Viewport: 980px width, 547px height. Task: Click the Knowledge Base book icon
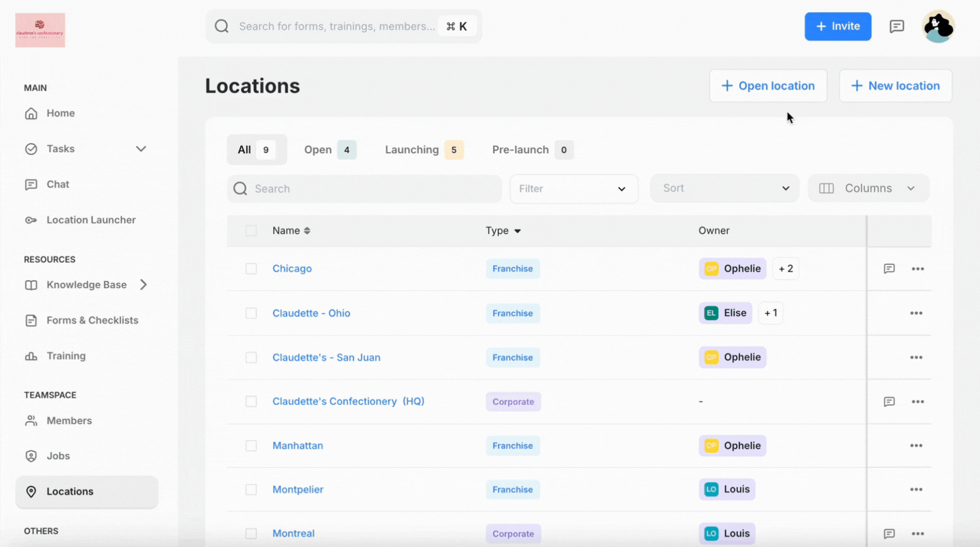[x=31, y=285]
